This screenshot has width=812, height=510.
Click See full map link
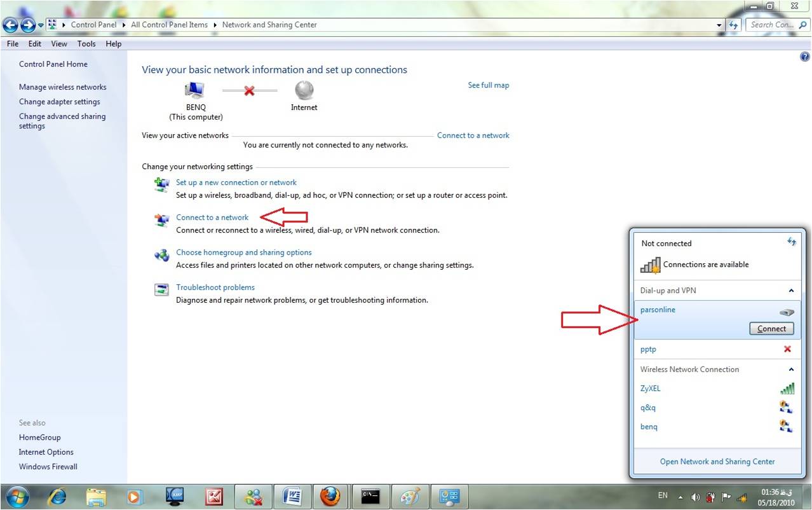coord(489,85)
